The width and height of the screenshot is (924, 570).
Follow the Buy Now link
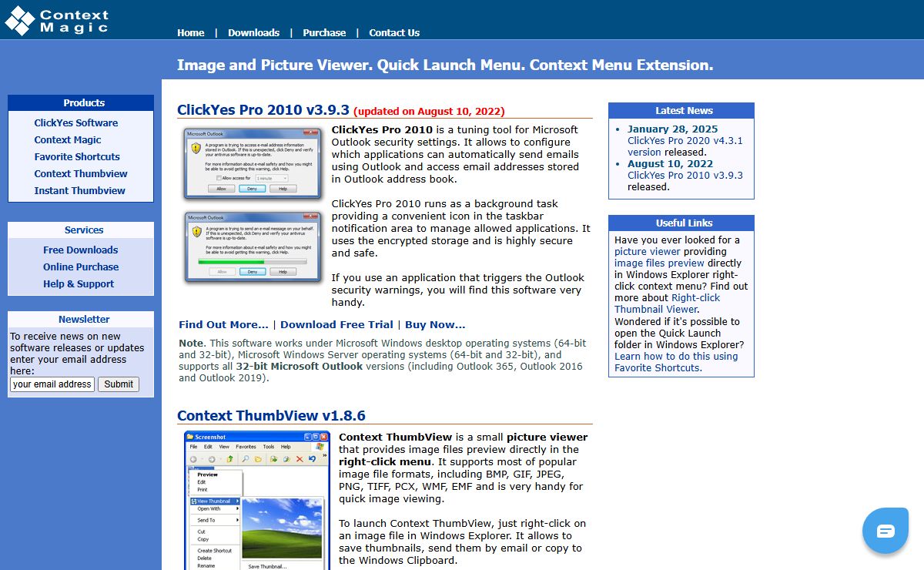coord(435,325)
